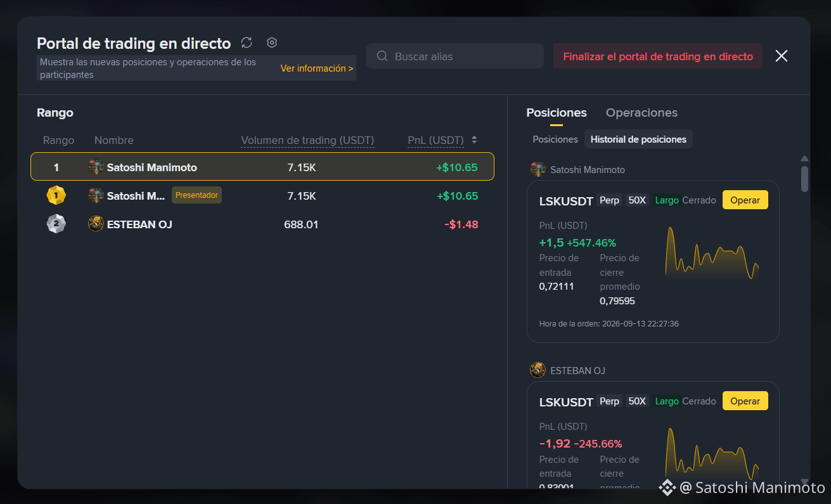Click ESTEBAN OJ avatar above second card
831x504 pixels.
(538, 370)
